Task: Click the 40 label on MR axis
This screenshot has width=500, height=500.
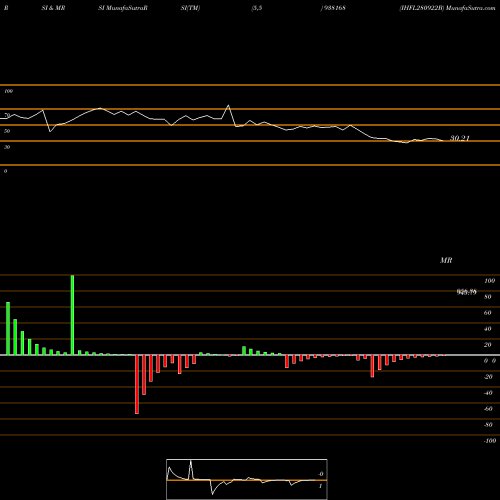Action: point(488,329)
